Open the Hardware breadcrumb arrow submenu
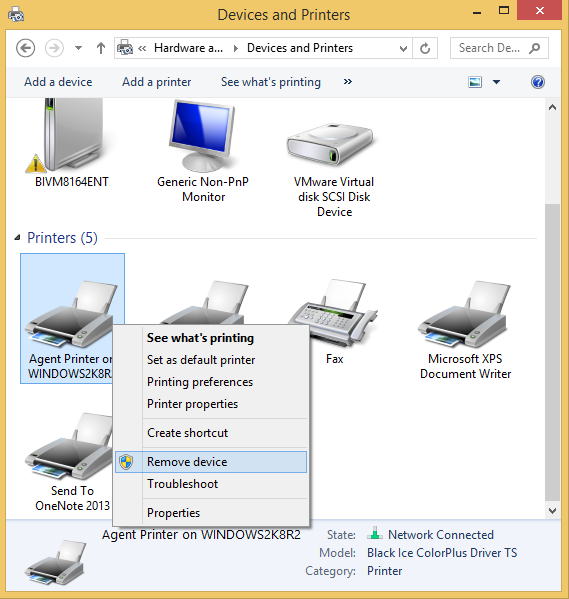 point(236,49)
